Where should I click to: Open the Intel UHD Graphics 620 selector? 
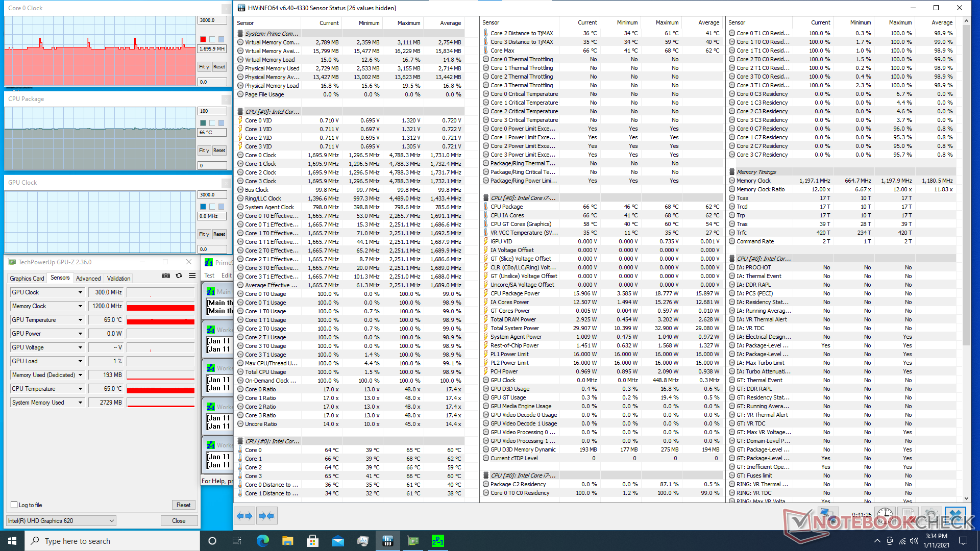61,521
